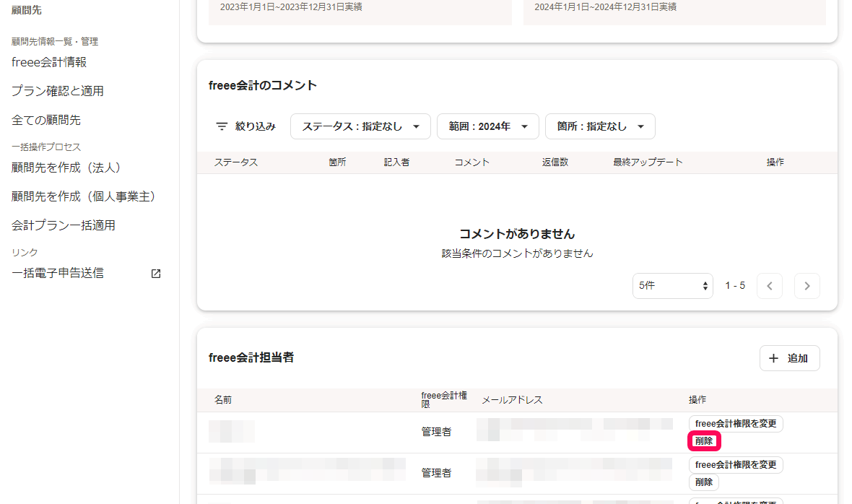The width and height of the screenshot is (852, 504).
Task: Click 削除 in second staff row
Action: (x=704, y=482)
